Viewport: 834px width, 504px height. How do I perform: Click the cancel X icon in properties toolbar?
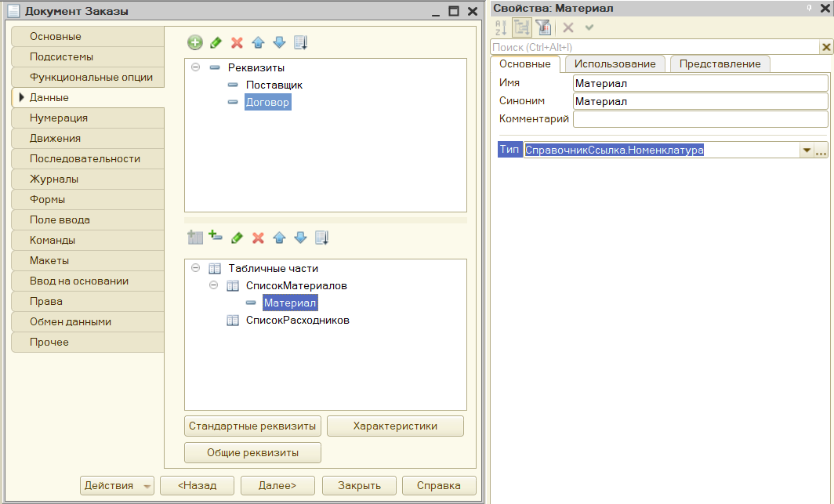[568, 27]
